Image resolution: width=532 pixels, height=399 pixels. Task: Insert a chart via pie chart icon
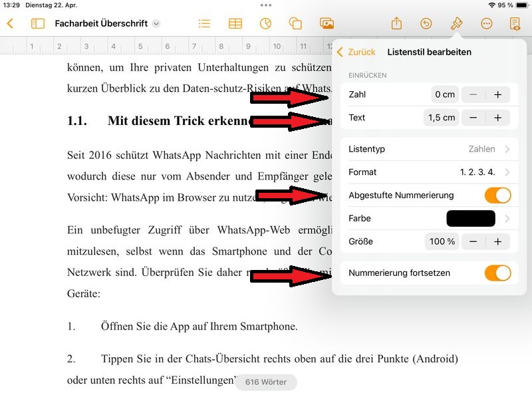(x=265, y=23)
